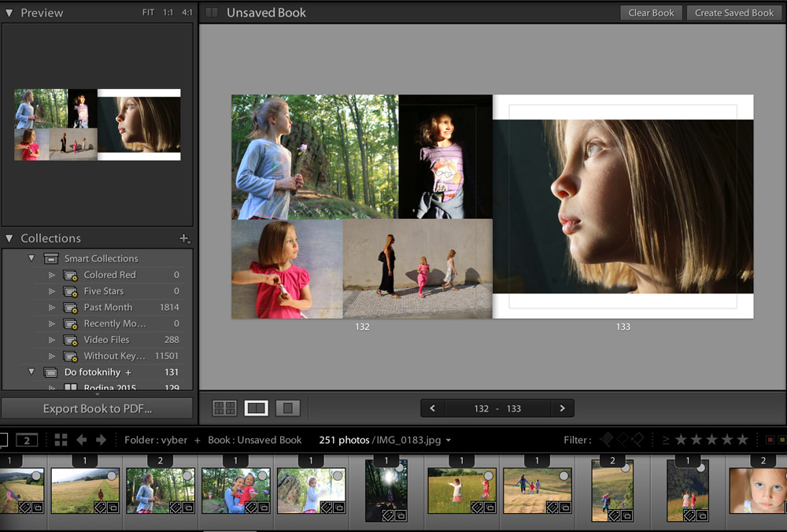Viewport: 787px width, 532px height.
Task: Switch to Multi-Page grid view
Action: coord(225,408)
